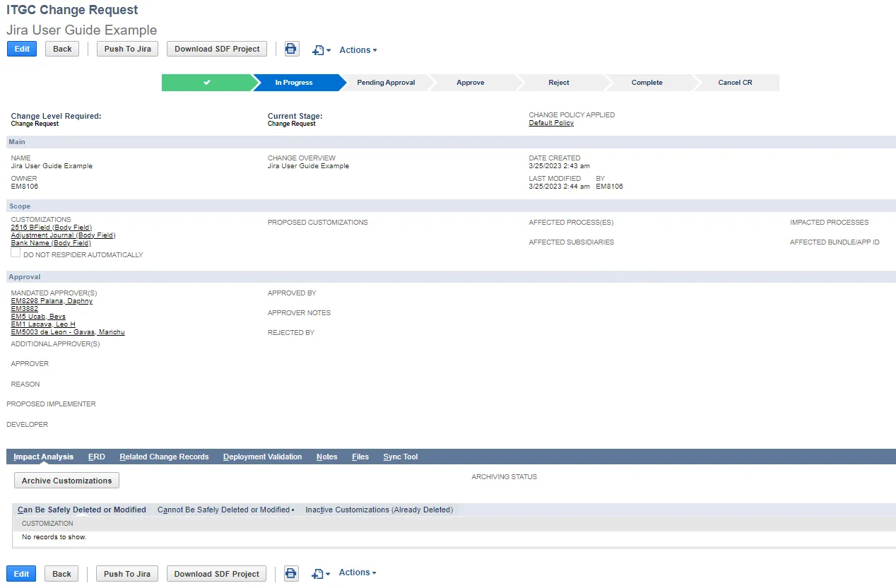Open the Default Policy link
The height and width of the screenshot is (588, 896).
551,123
